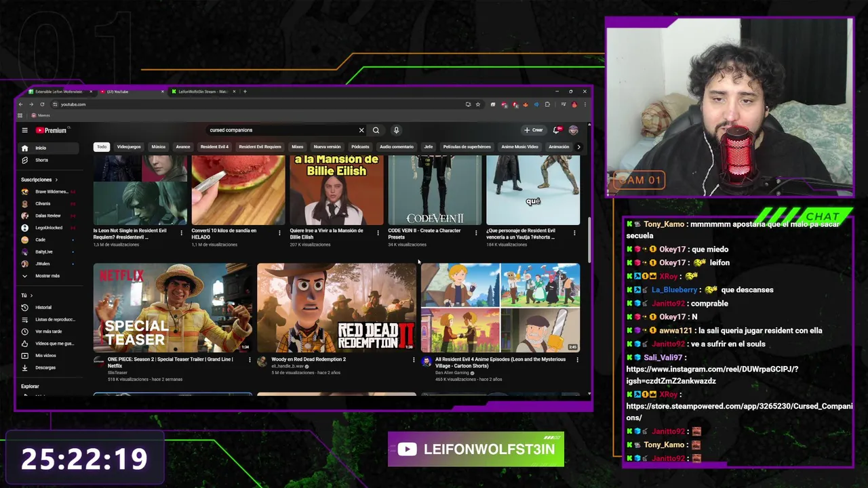Expand Mostrar más under subscriptions
This screenshot has width=868, height=488.
pyautogui.click(x=47, y=276)
